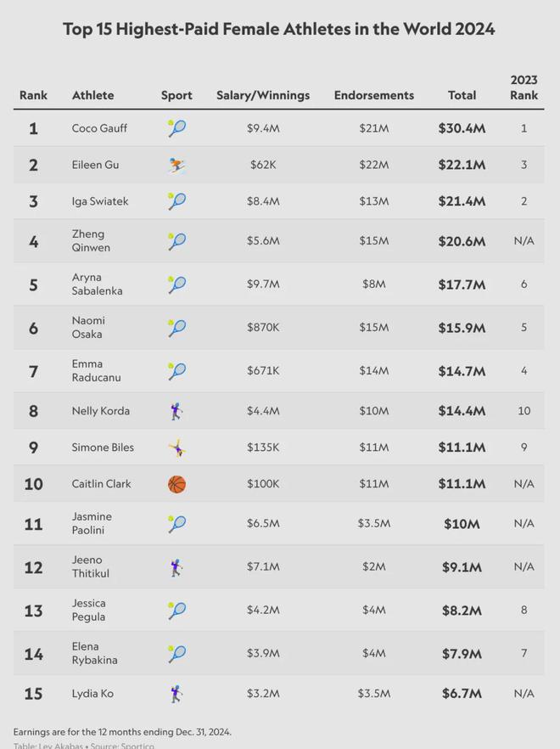Click the Salary/Winnings column header
Screen dimensions: 560x749
point(263,96)
